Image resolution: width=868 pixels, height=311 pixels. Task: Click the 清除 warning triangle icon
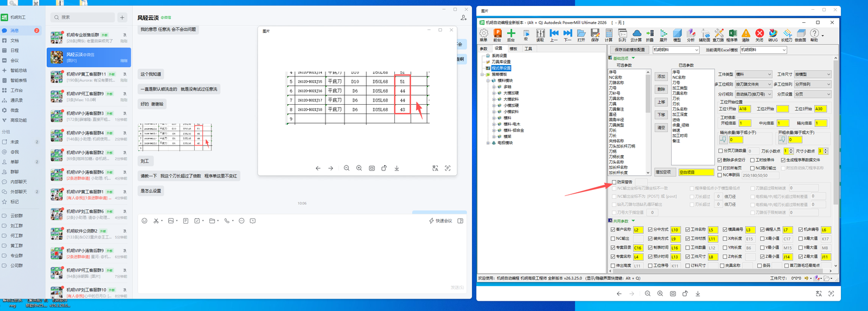click(x=746, y=34)
